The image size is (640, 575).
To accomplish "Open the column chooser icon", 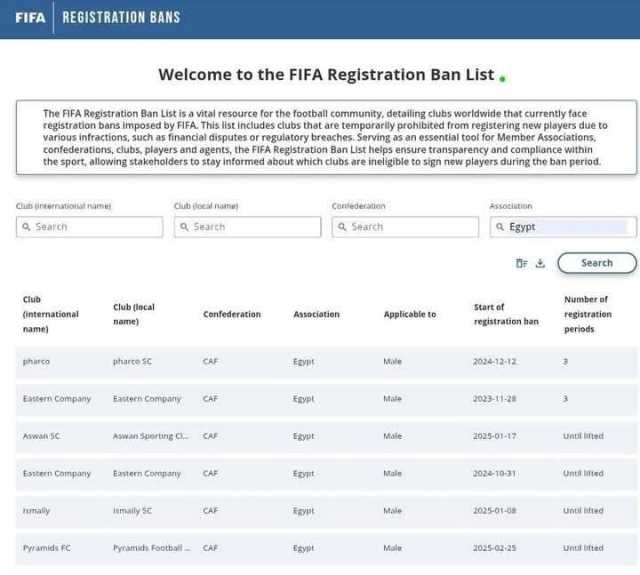I will click(522, 263).
